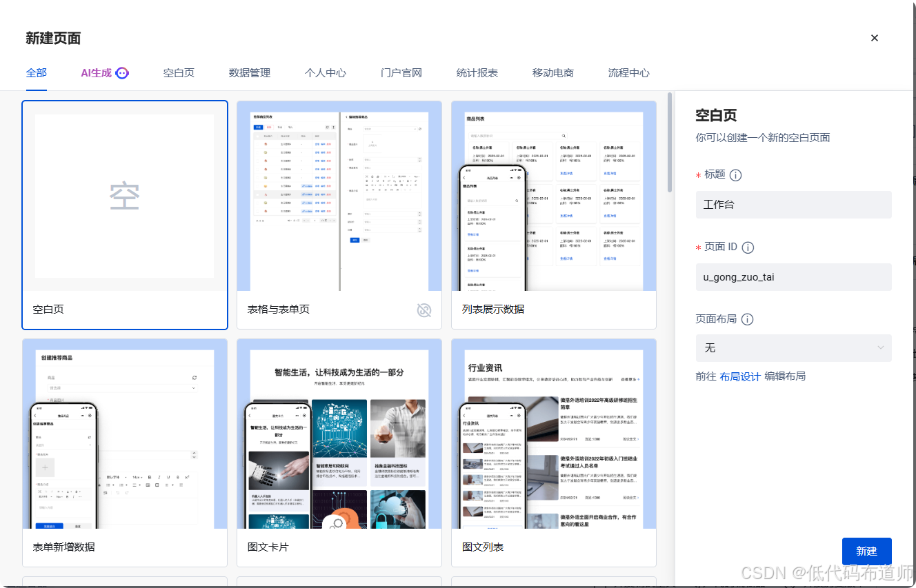Select the 图文卡片 template thumbnail
The height and width of the screenshot is (588, 916).
[x=339, y=434]
